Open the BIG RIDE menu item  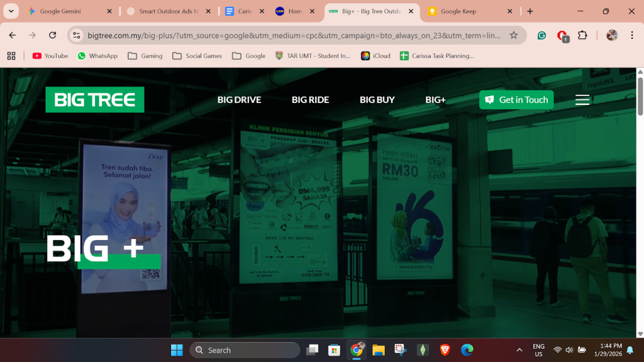[310, 100]
